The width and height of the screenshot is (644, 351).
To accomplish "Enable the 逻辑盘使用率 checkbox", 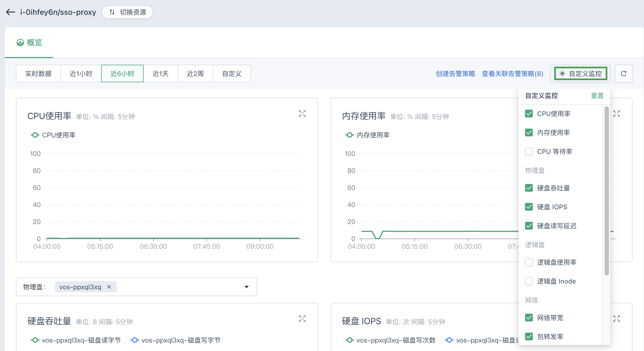I will (529, 262).
